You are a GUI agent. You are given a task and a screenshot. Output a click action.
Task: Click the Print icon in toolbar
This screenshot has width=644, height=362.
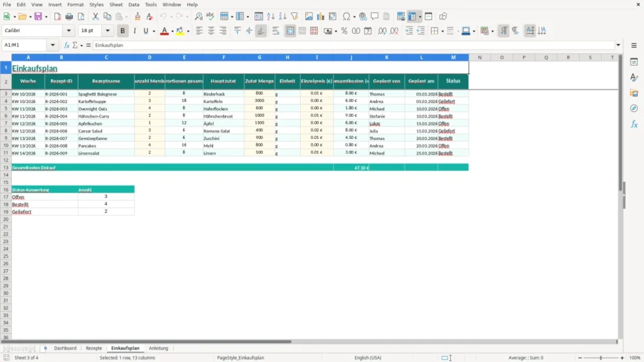(69, 16)
